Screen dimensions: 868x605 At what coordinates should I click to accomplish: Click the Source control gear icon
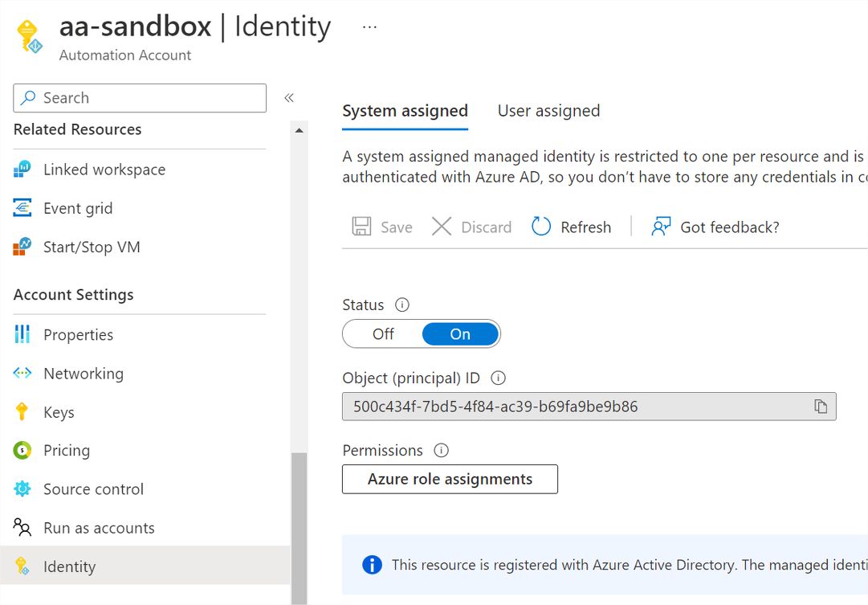click(x=22, y=489)
